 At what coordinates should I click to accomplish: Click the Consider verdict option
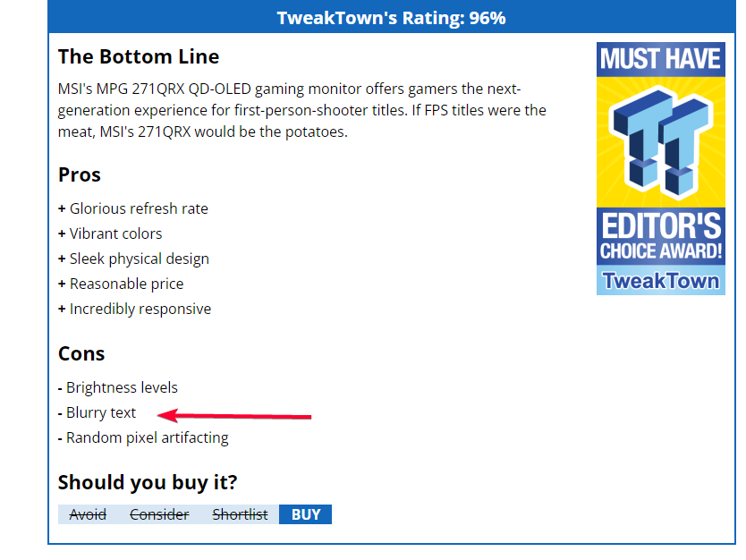point(159,514)
